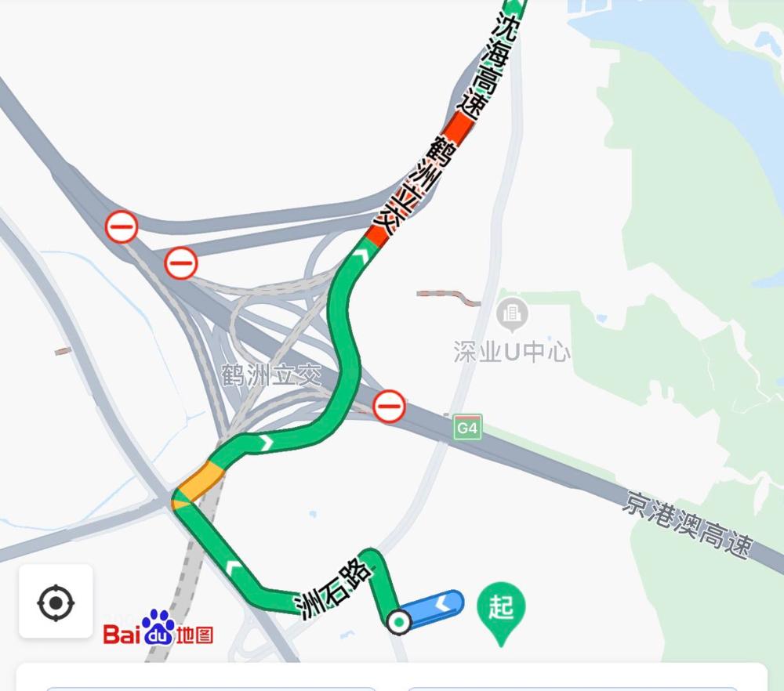
Task: Tap the 深业U中心 building pin icon
Action: pos(512,315)
